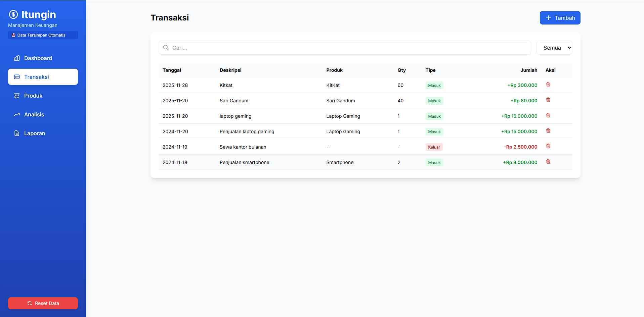This screenshot has height=317, width=644.
Task: Click the Keluar badge for Sewa kantor
Action: tap(434, 147)
